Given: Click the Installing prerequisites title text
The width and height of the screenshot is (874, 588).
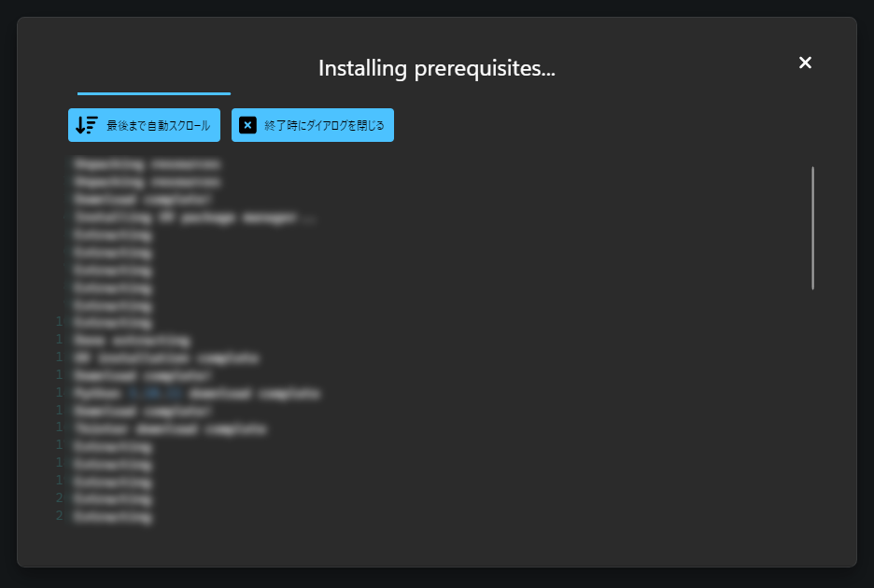Looking at the screenshot, I should tap(436, 68).
